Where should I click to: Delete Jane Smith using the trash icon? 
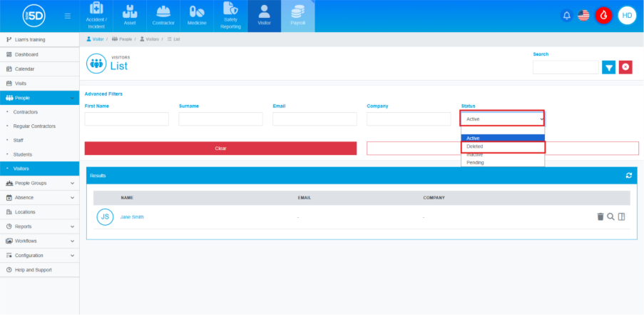(x=600, y=216)
